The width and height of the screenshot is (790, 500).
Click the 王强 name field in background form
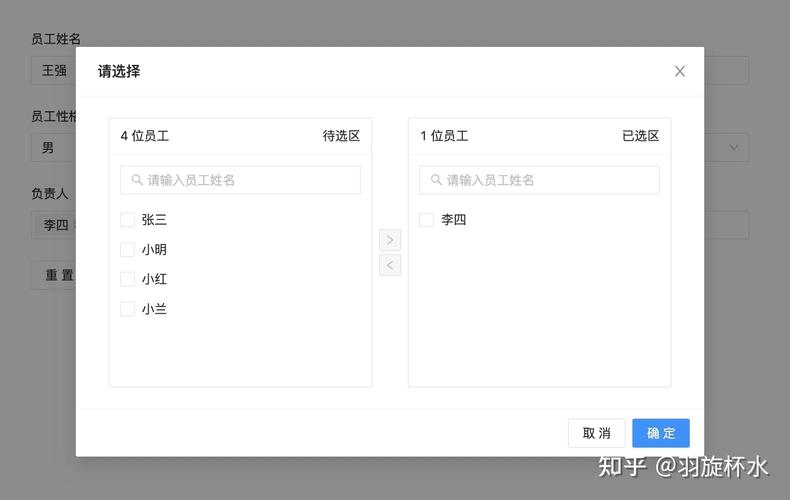tap(53, 71)
